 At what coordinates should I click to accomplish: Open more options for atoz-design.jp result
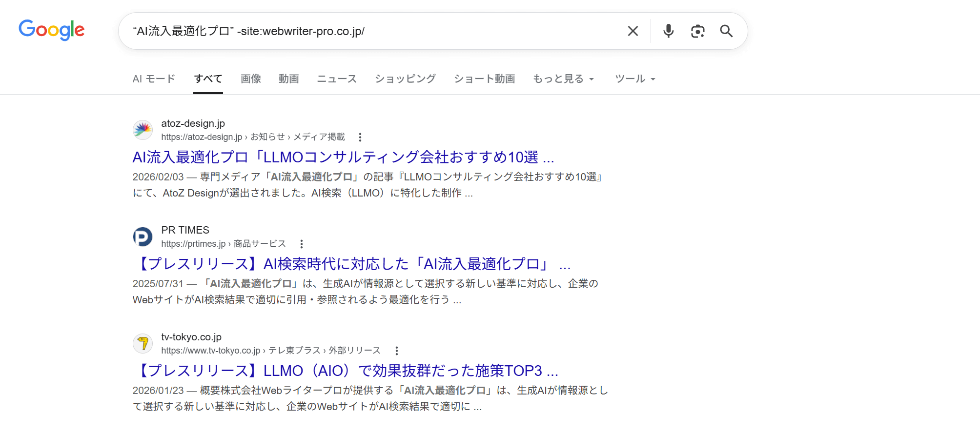pos(360,138)
